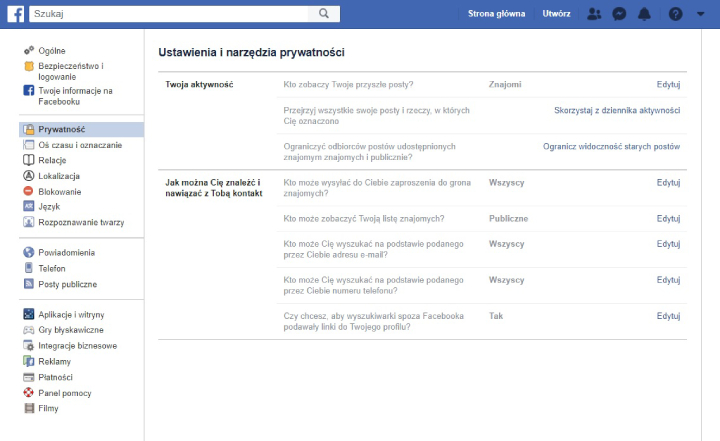Click the Facebook logo icon
720x441 pixels.
[16, 14]
